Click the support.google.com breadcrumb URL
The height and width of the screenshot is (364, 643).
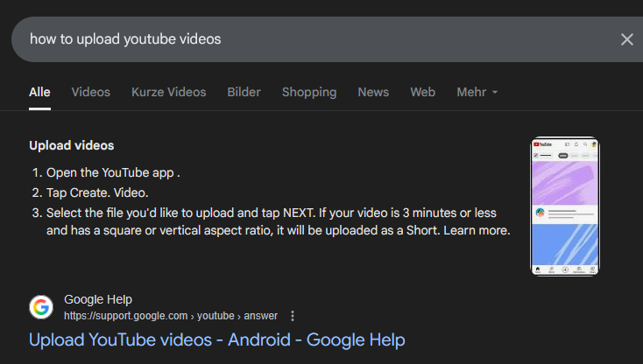171,316
